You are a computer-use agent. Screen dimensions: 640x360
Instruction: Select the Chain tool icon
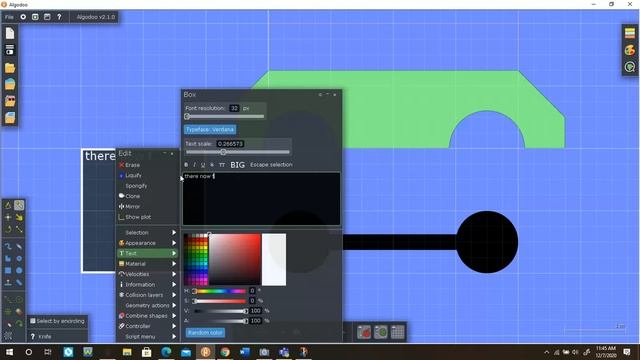click(19, 282)
